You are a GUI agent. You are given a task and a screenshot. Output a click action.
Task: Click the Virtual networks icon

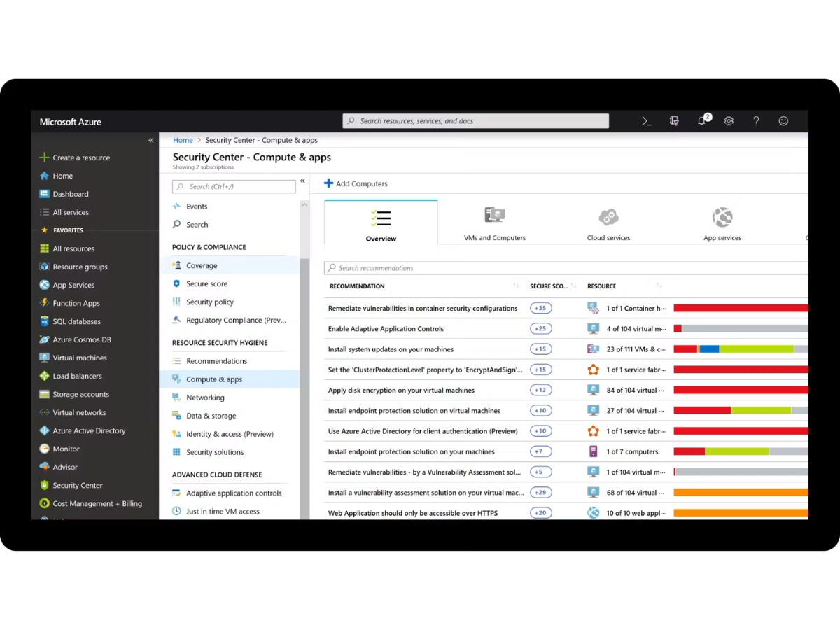[45, 412]
